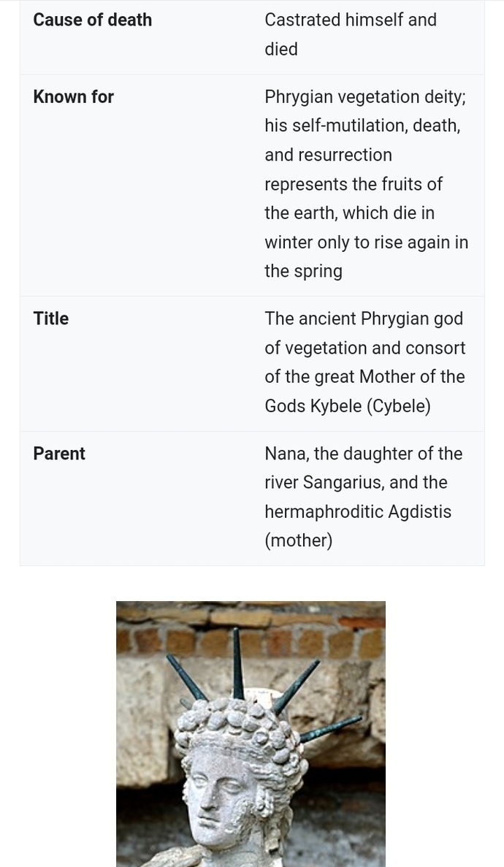Click 'Nana, the daughter of the' text

(364, 454)
